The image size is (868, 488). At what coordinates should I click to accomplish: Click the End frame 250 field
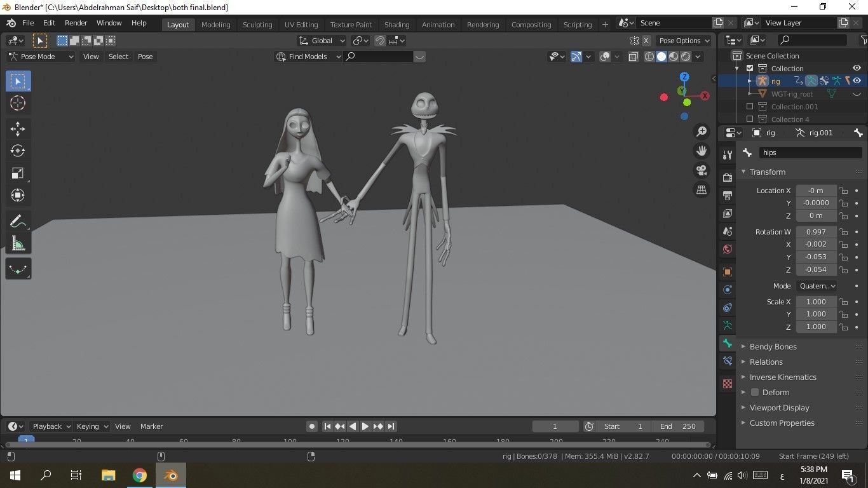click(x=678, y=426)
